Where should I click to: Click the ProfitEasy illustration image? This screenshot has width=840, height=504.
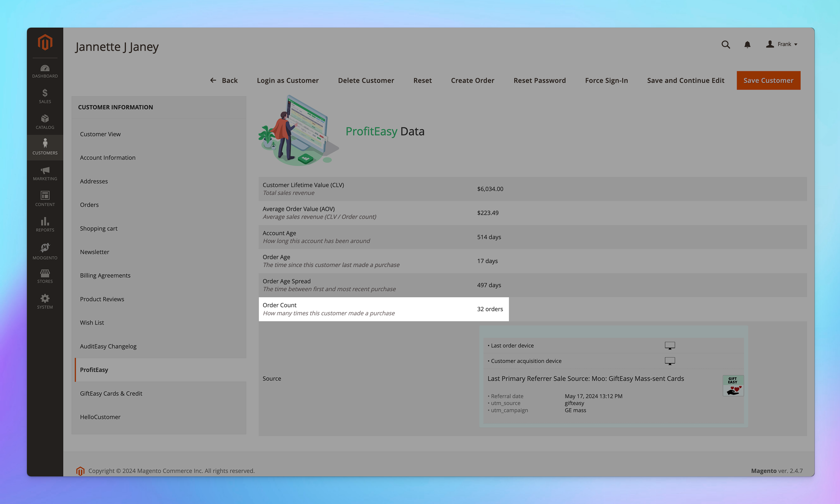[x=299, y=130]
